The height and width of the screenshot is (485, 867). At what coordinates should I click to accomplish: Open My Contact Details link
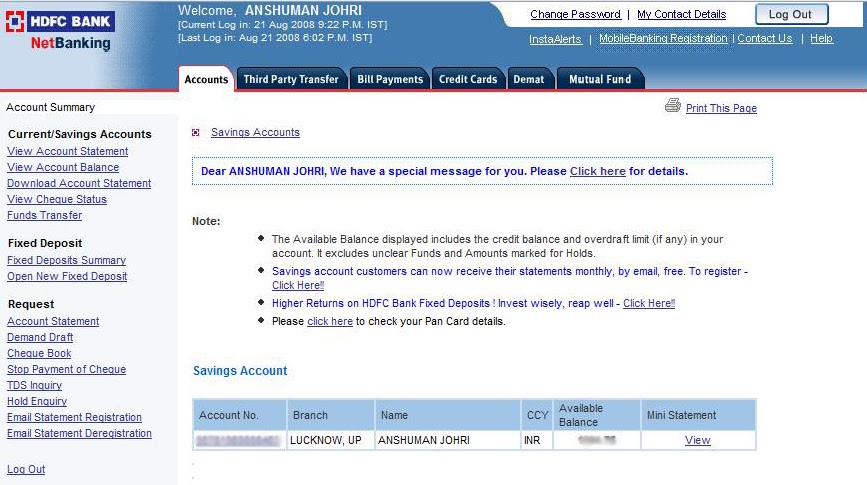pyautogui.click(x=682, y=14)
